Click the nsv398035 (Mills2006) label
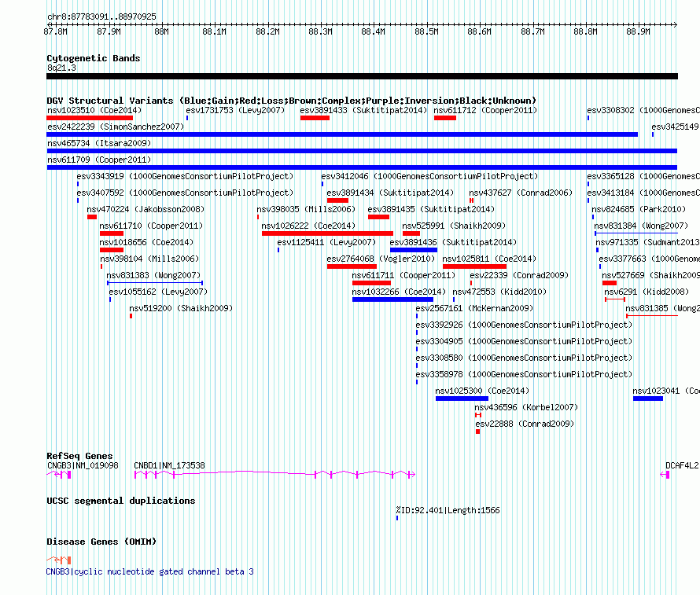The image size is (700, 595). [x=306, y=209]
